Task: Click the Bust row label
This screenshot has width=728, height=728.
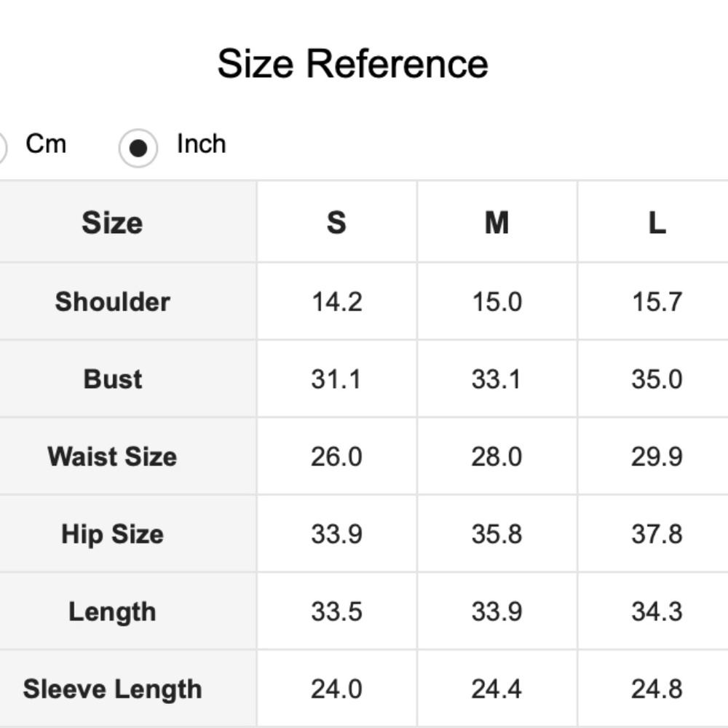Action: pyautogui.click(x=112, y=379)
